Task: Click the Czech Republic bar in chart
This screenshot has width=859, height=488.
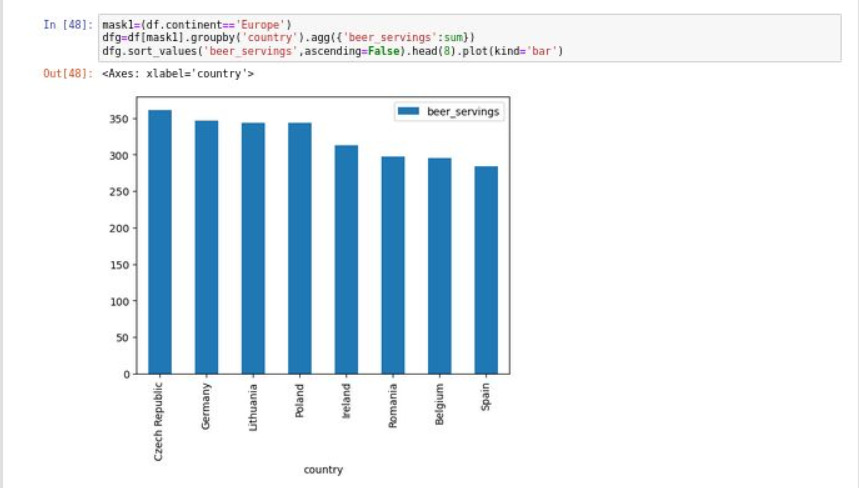Action: tap(160, 245)
